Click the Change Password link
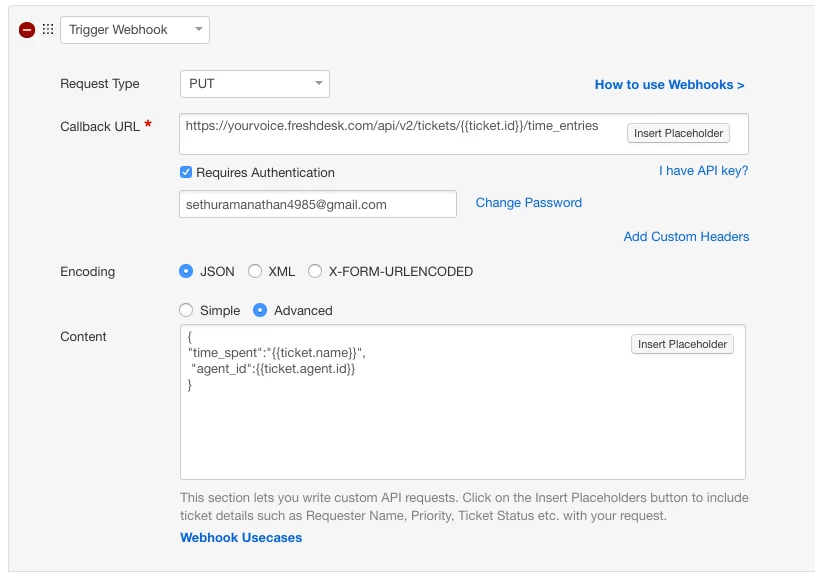 [x=529, y=202]
